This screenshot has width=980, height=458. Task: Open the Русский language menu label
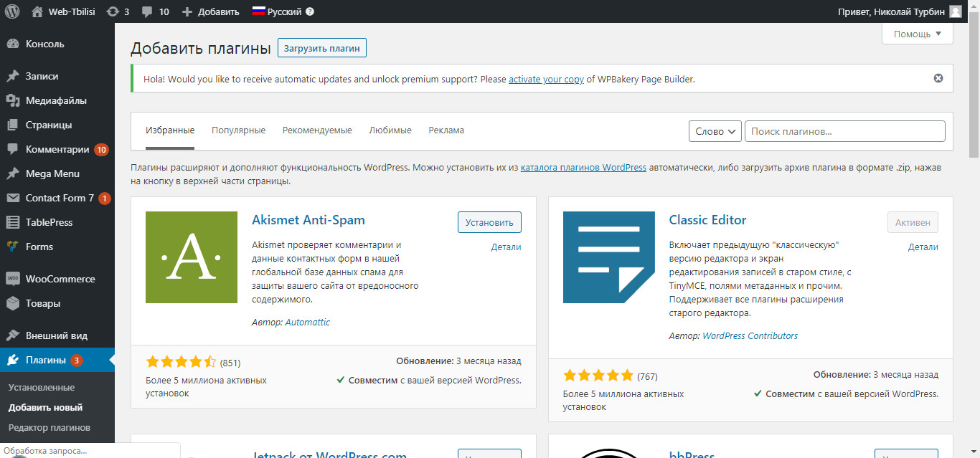coord(284,11)
